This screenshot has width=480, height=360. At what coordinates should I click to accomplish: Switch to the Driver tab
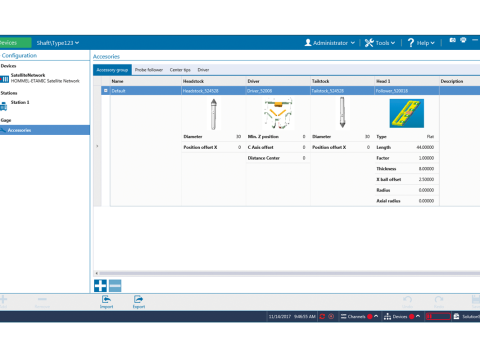203,70
